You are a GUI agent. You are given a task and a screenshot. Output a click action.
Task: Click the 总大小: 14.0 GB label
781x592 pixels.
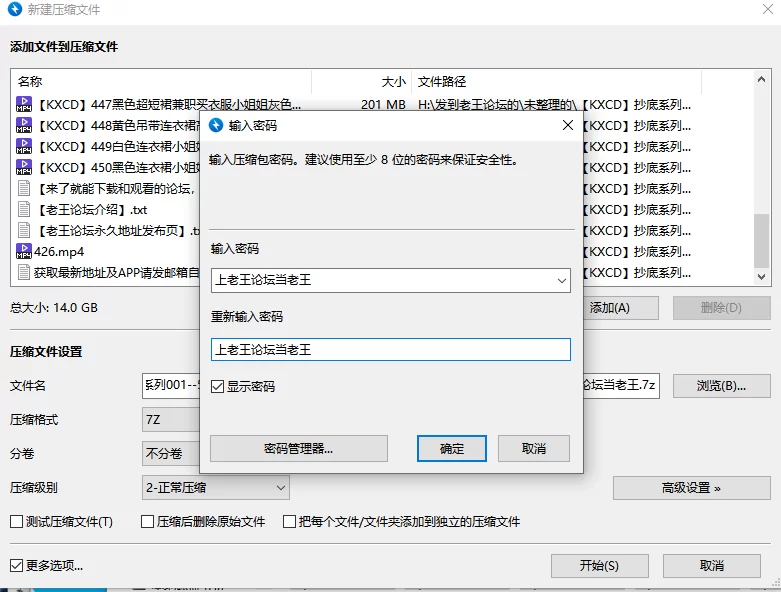click(x=54, y=308)
